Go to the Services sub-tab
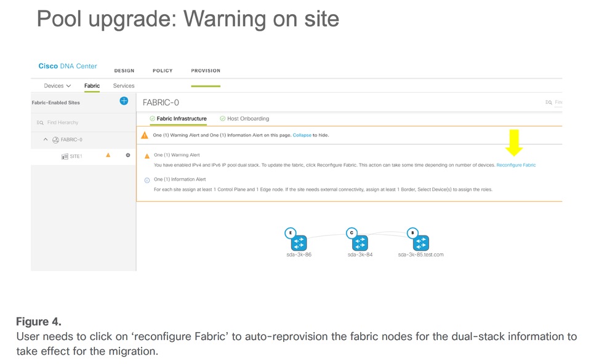 (x=124, y=86)
